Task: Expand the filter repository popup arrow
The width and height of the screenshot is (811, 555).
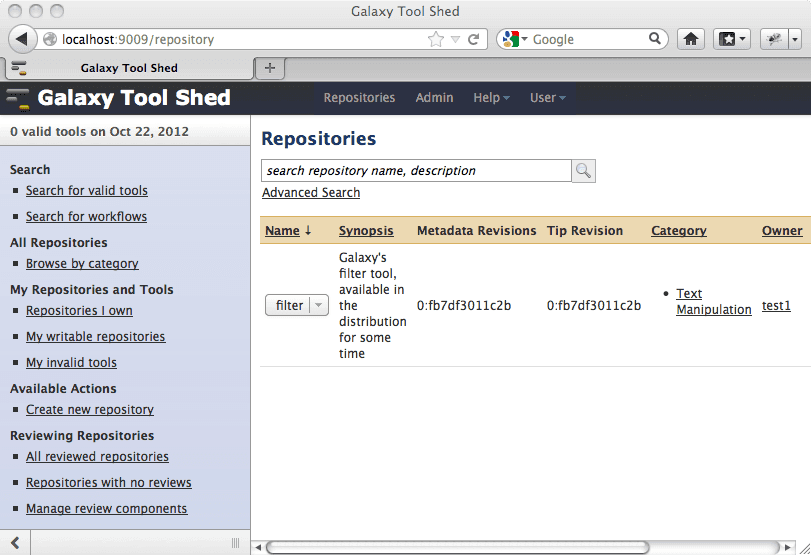Action: (318, 306)
